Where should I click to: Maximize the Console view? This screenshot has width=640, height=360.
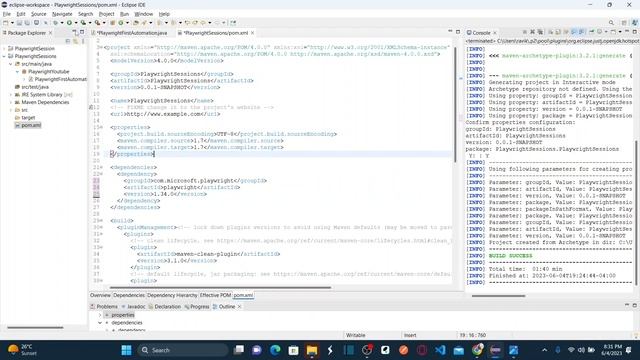[635, 31]
